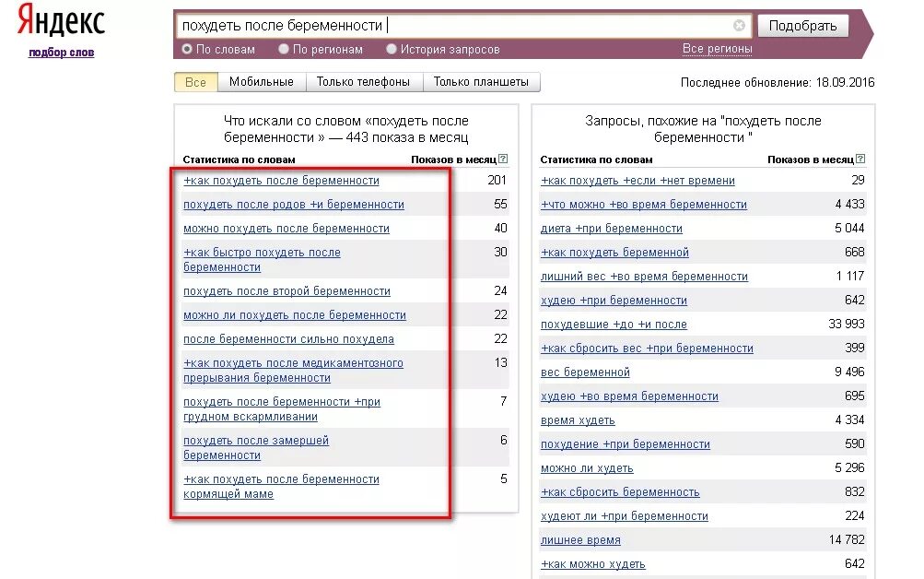Open the «Все регионы» region selector

pyautogui.click(x=717, y=49)
